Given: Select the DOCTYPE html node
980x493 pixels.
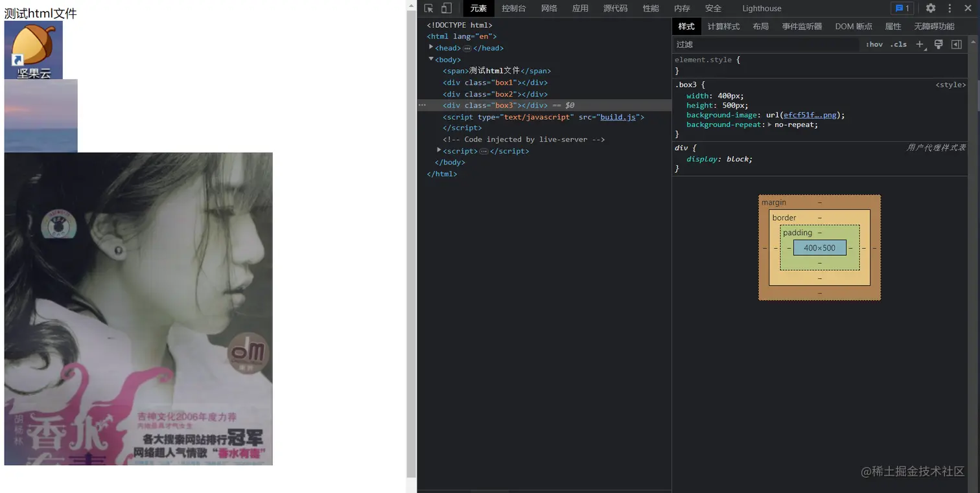Looking at the screenshot, I should (460, 25).
